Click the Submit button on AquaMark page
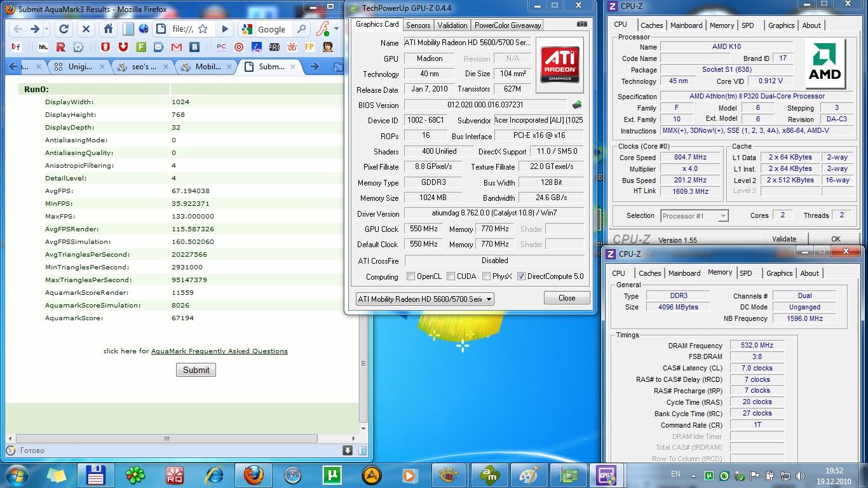 tap(196, 370)
